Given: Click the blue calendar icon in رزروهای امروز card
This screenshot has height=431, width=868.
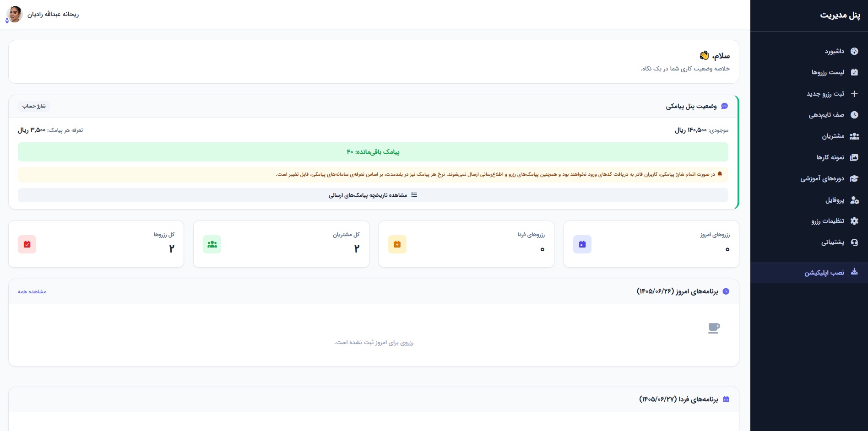Looking at the screenshot, I should 582,244.
